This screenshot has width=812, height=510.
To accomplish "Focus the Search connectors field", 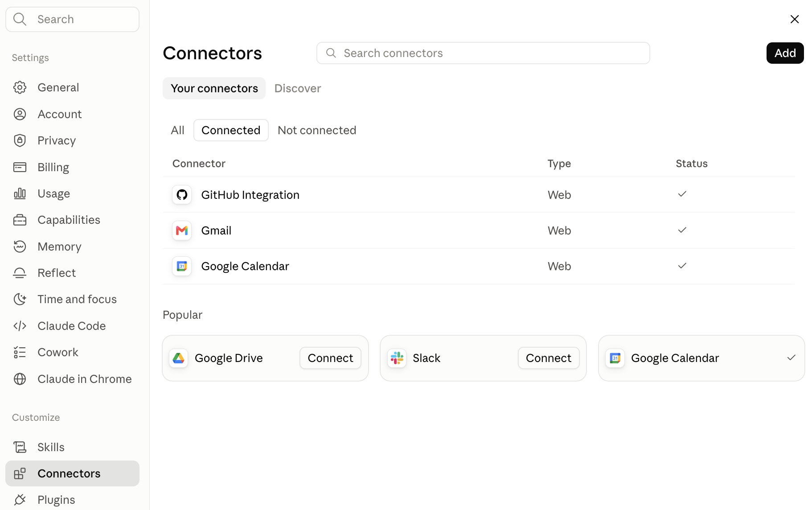I will click(483, 53).
